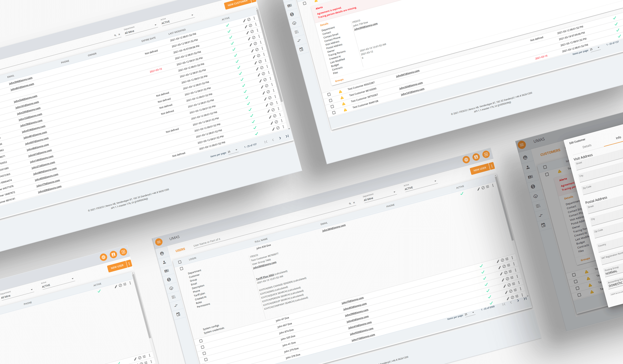Image resolution: width=623 pixels, height=364 pixels.
Task: Click the compare arrows icon in the USERS window sidebar
Action: coord(176,305)
